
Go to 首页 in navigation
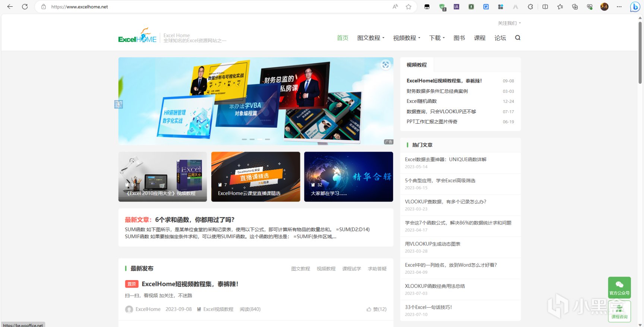point(342,38)
